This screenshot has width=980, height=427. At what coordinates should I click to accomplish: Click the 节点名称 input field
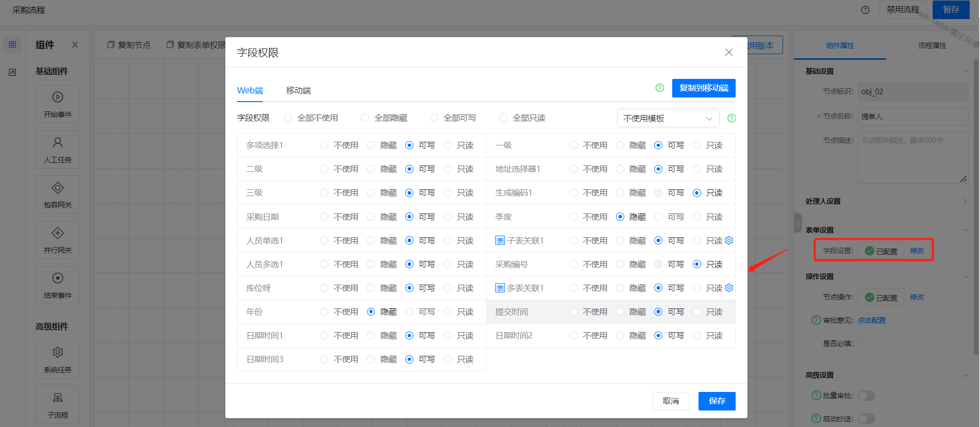[912, 117]
